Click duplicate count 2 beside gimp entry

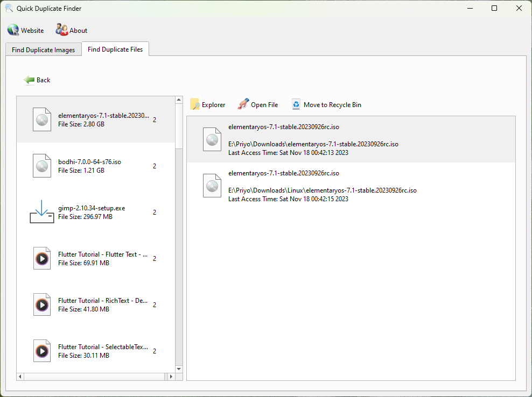coord(155,212)
